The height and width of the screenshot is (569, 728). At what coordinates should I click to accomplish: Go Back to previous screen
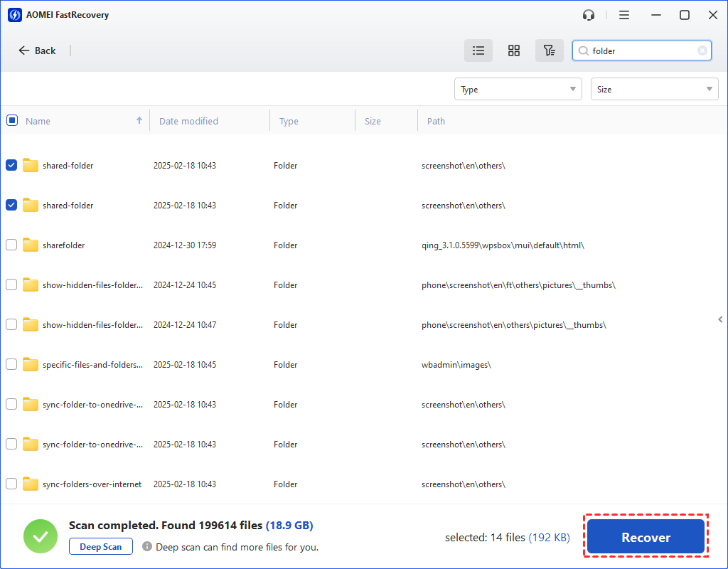tap(37, 50)
